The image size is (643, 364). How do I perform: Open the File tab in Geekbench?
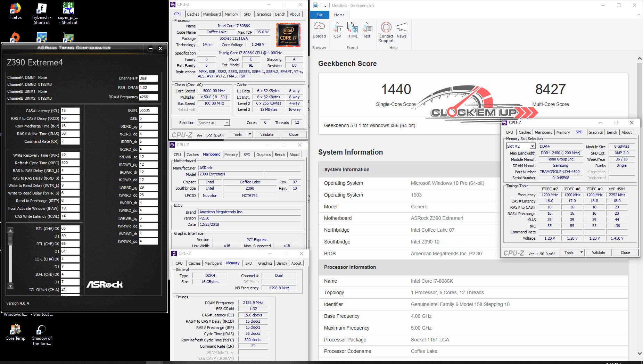[x=320, y=15]
